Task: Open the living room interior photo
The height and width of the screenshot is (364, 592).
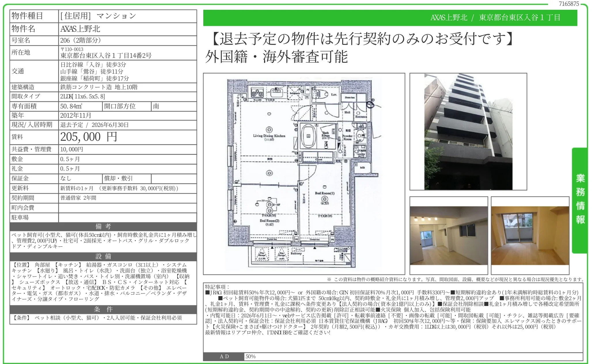Action: coord(449,235)
